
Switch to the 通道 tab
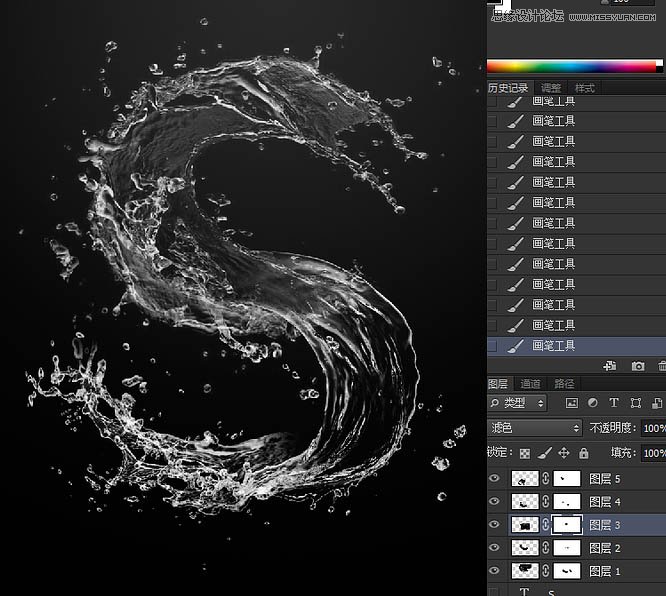[530, 384]
